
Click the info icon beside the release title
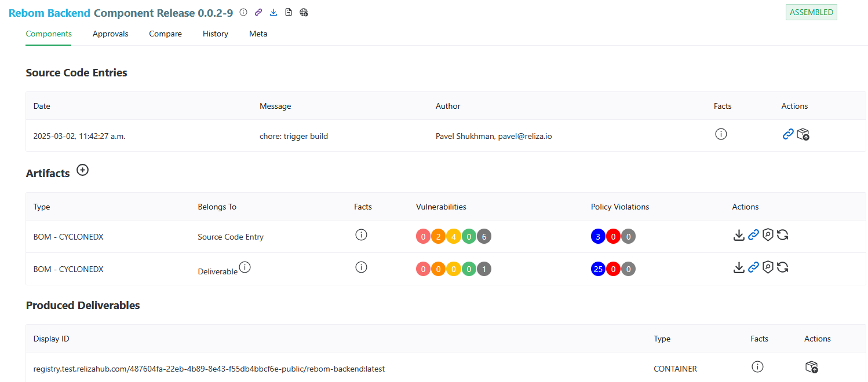point(243,12)
